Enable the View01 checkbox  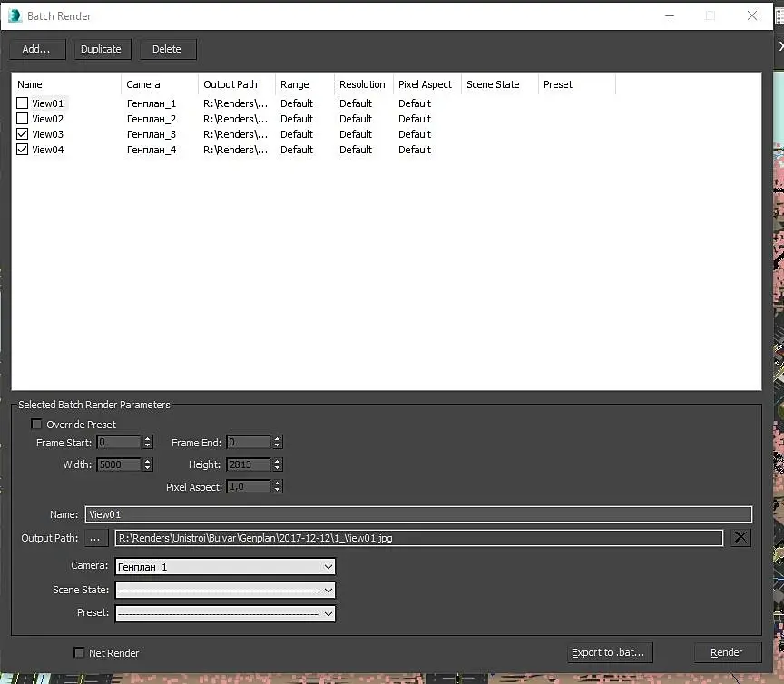pyautogui.click(x=22, y=103)
